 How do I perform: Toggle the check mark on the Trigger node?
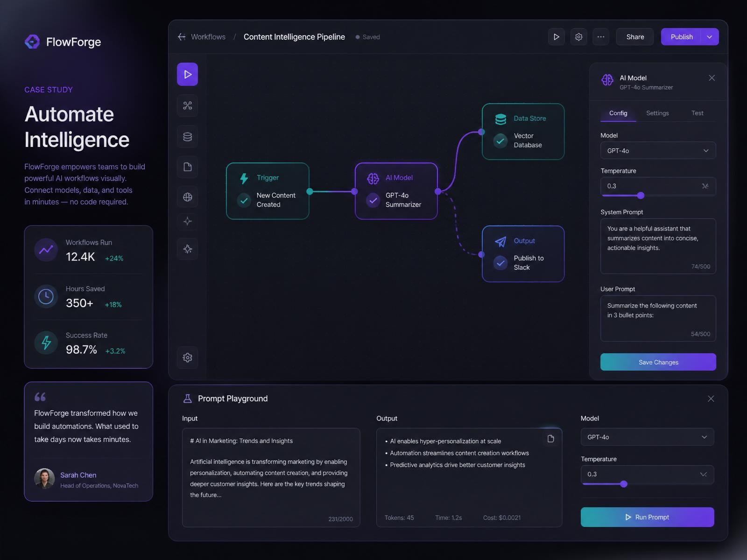(x=244, y=200)
